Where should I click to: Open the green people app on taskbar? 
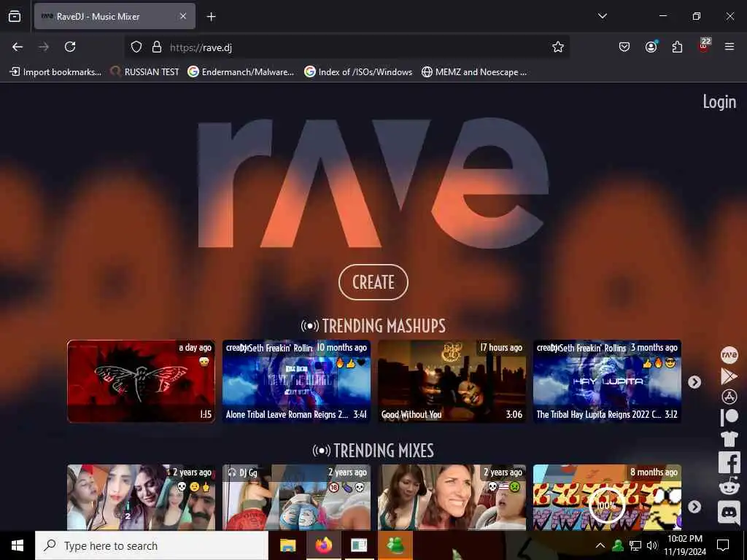click(x=395, y=545)
